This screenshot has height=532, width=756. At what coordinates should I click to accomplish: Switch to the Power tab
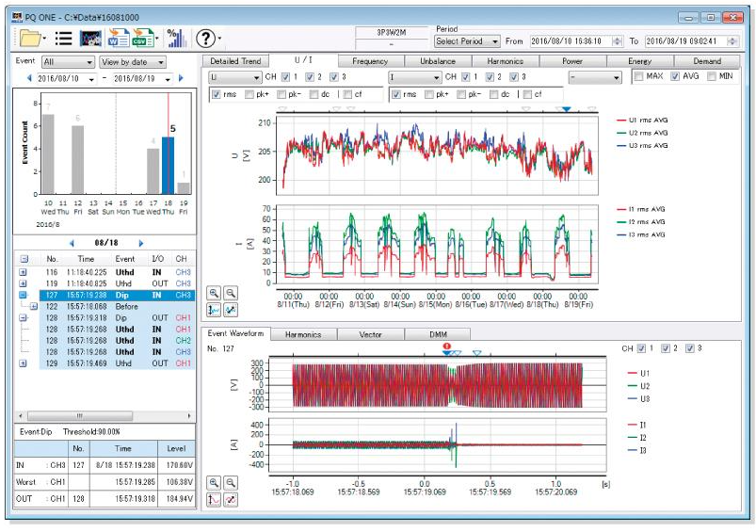(x=572, y=61)
